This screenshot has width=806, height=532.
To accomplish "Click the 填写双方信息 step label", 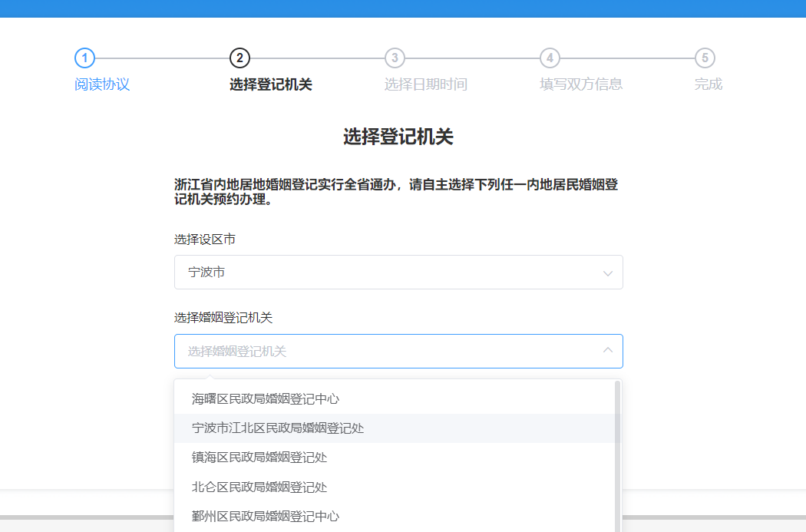I will 580,84.
